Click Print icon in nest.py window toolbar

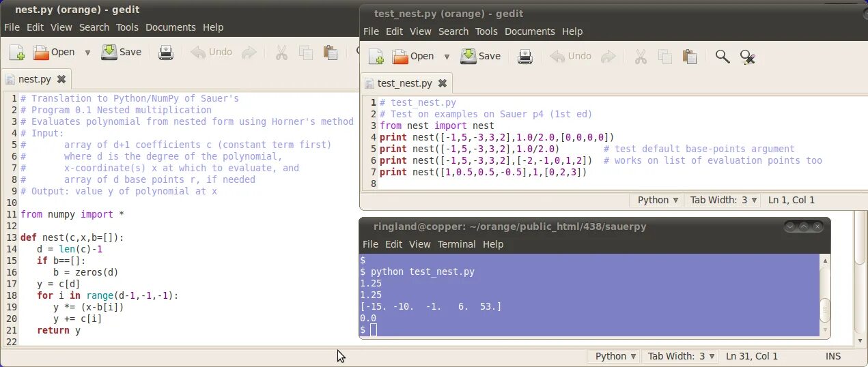pyautogui.click(x=166, y=53)
